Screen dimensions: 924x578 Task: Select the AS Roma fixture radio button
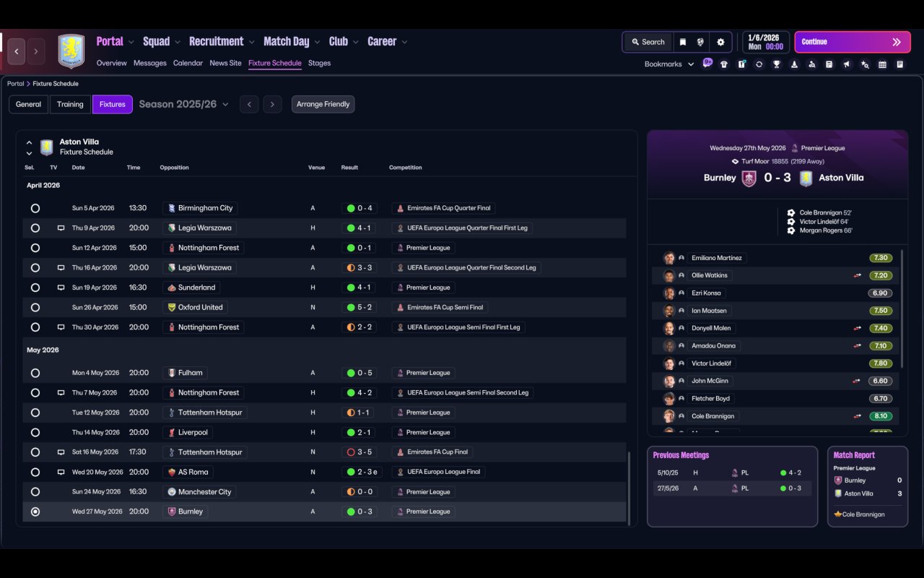(x=35, y=473)
